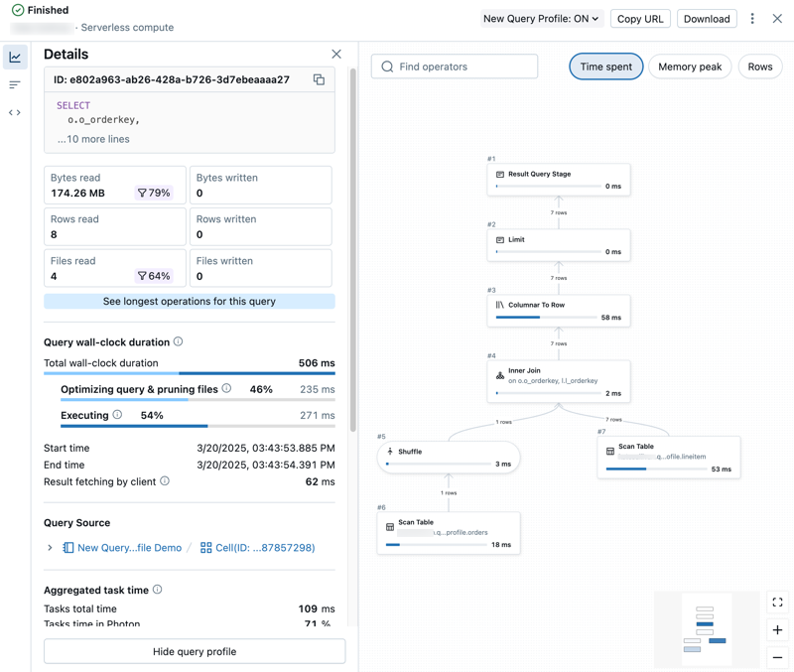Open the three-dot overflow menu at top right

[752, 18]
